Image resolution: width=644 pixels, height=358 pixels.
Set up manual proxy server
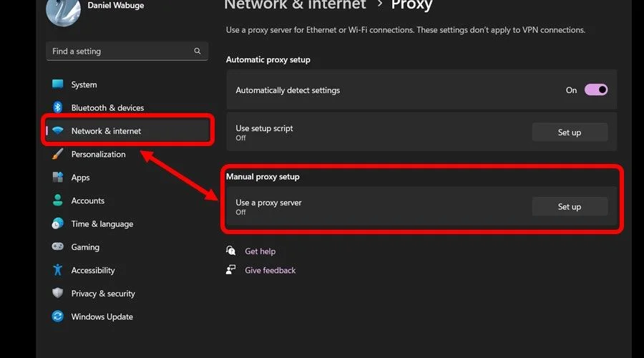(x=570, y=207)
